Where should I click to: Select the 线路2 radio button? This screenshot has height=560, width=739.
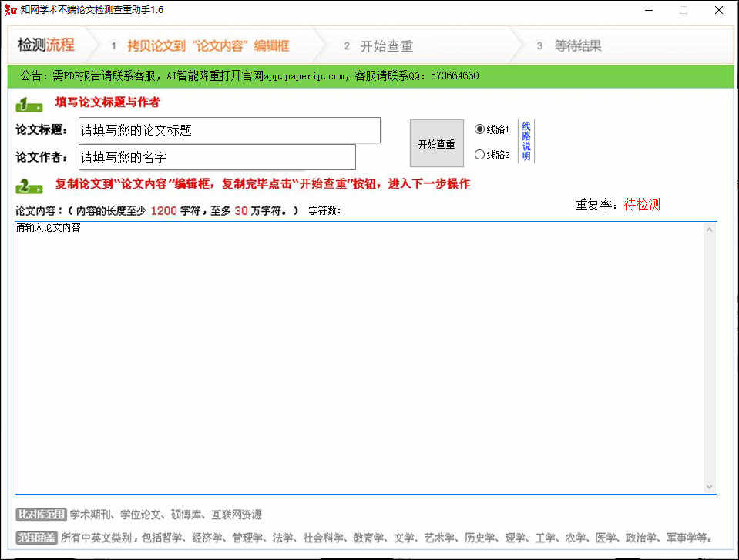pyautogui.click(x=479, y=155)
